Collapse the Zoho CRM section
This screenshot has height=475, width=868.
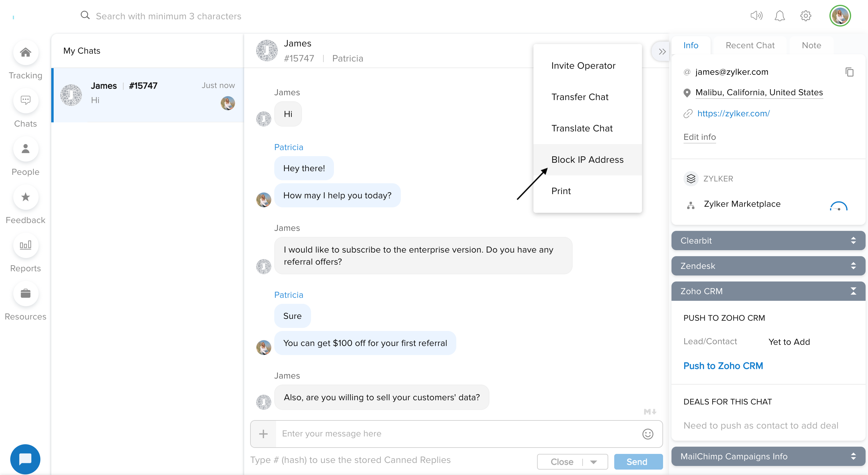pos(853,291)
